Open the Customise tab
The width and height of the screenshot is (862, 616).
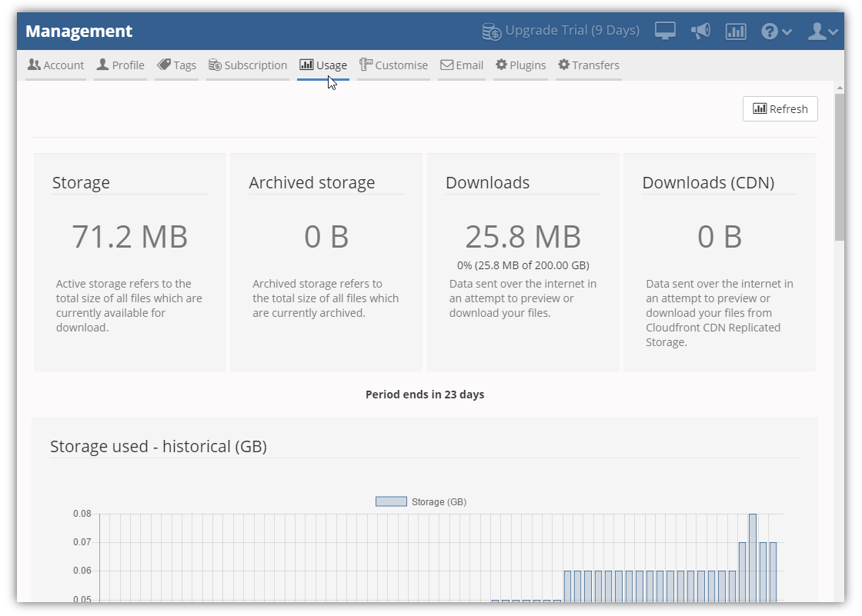coord(393,65)
